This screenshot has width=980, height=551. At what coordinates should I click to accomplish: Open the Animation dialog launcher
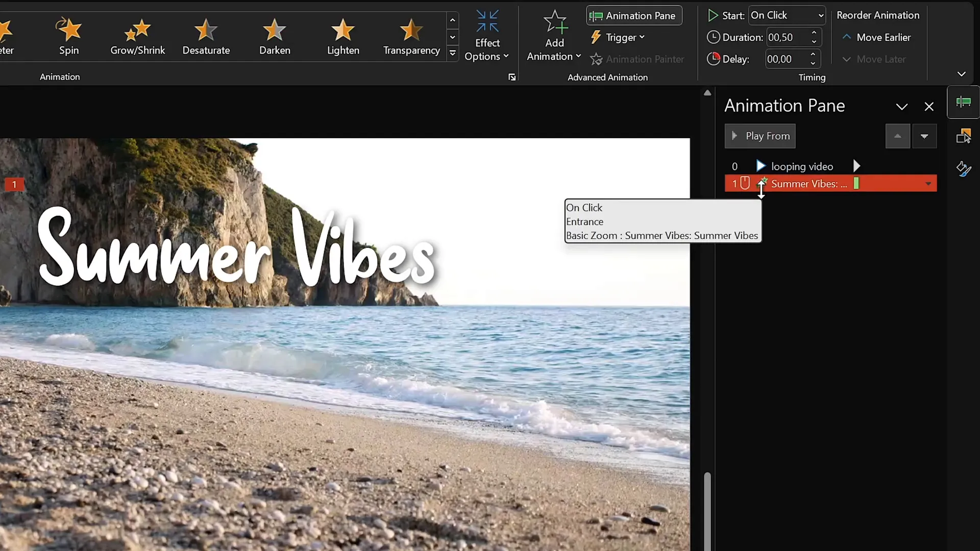point(512,77)
